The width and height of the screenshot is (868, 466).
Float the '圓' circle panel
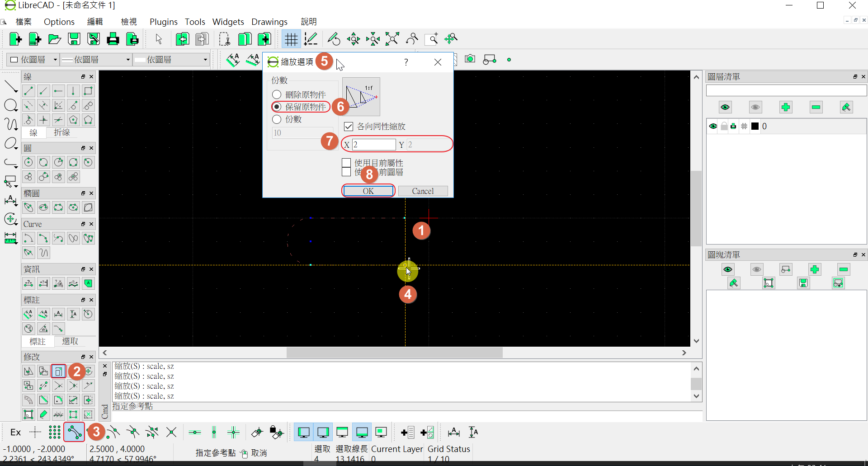click(x=83, y=148)
